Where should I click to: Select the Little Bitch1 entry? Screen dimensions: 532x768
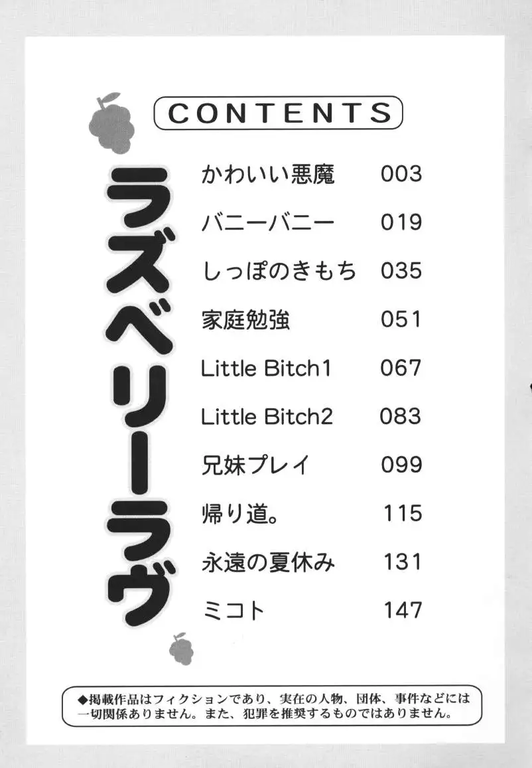click(265, 368)
